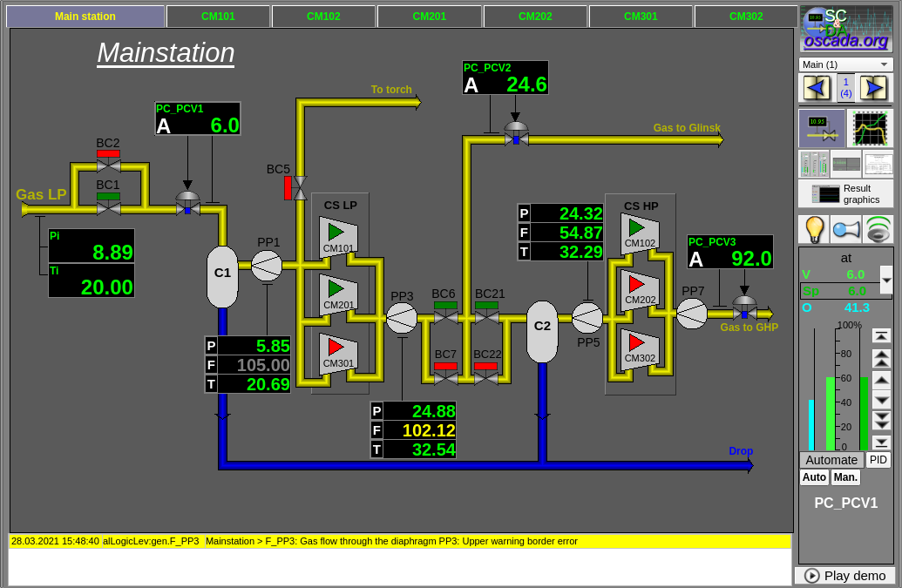902x588 pixels.
Task: Expand the setpoint dropdown arrow beside V value
Action: [x=886, y=281]
